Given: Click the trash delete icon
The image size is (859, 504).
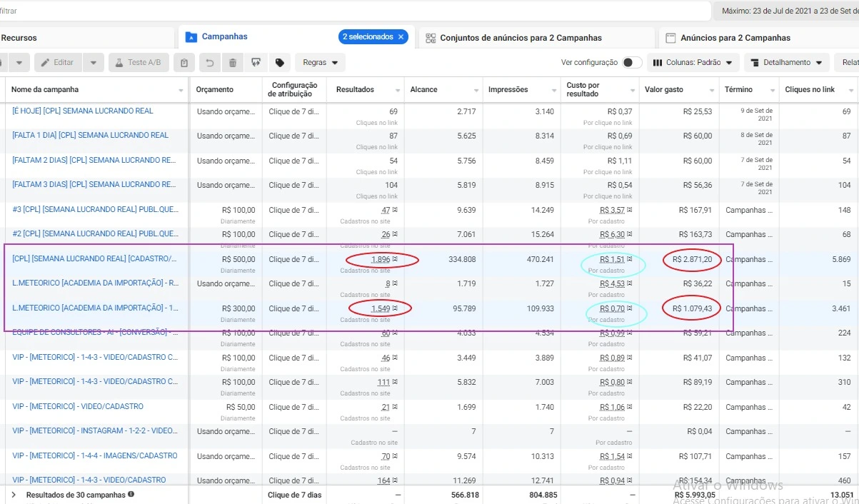Looking at the screenshot, I should [x=233, y=63].
